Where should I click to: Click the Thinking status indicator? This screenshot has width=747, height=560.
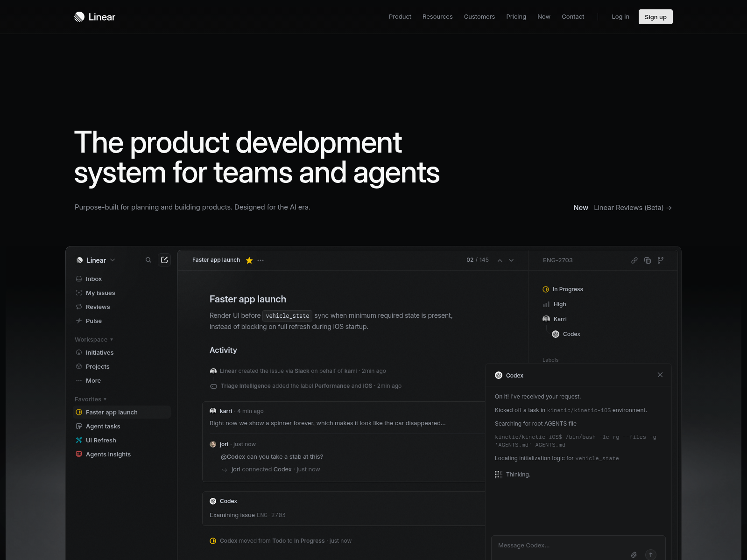pos(513,475)
